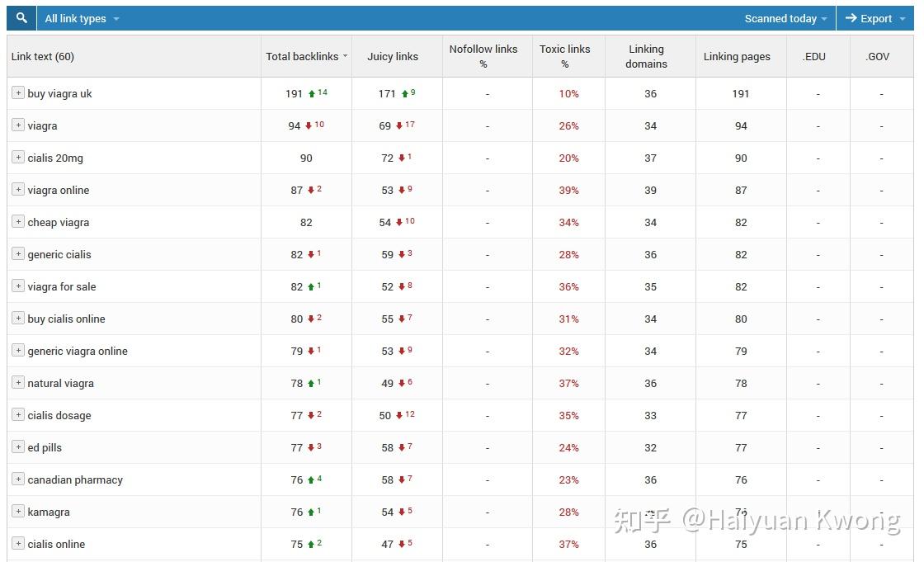Screen dimensions: 924x562
Task: Expand the 'natural viagra' row
Action: click(x=18, y=383)
